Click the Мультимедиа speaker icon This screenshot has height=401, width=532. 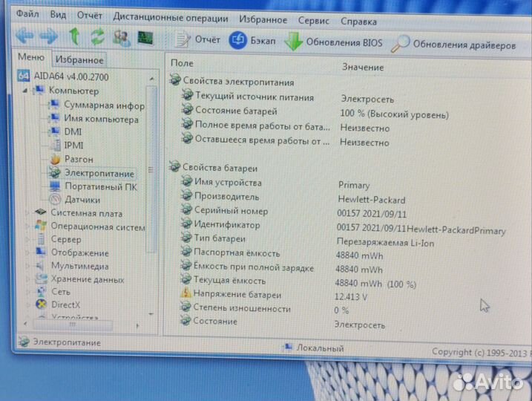click(41, 266)
